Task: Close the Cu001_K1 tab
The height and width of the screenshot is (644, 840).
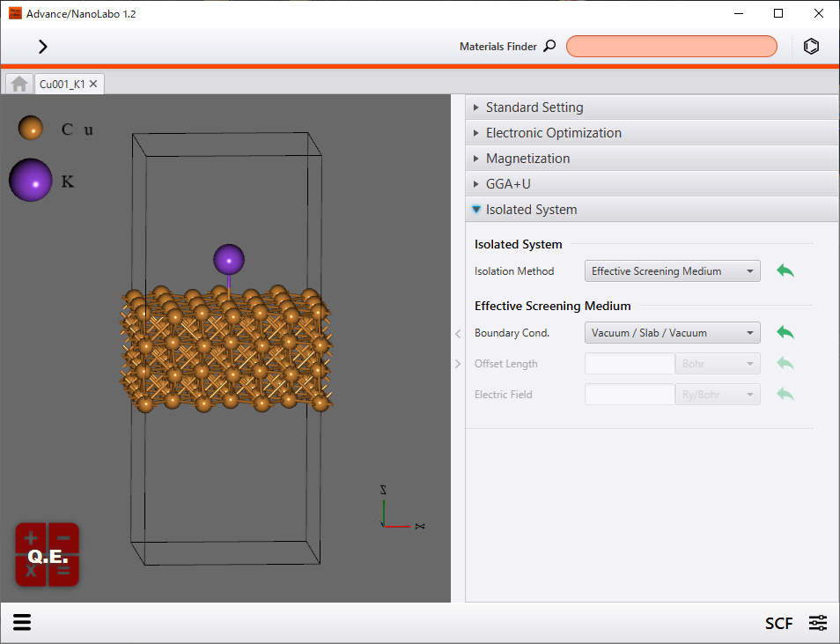Action: (x=93, y=84)
